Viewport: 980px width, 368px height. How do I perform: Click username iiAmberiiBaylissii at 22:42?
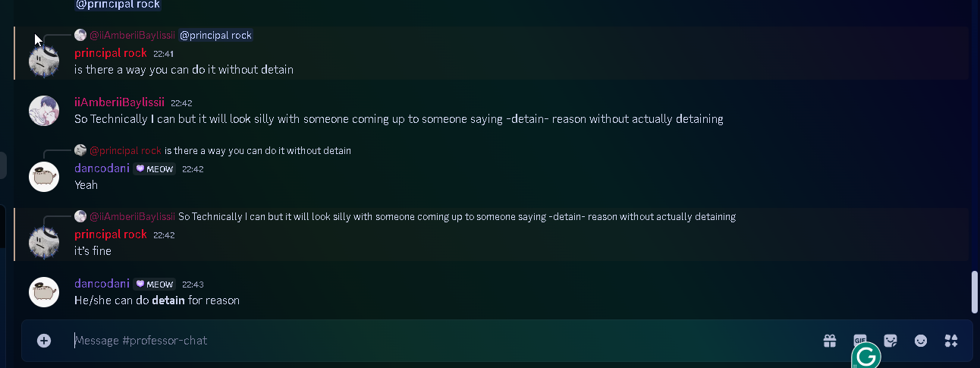119,102
